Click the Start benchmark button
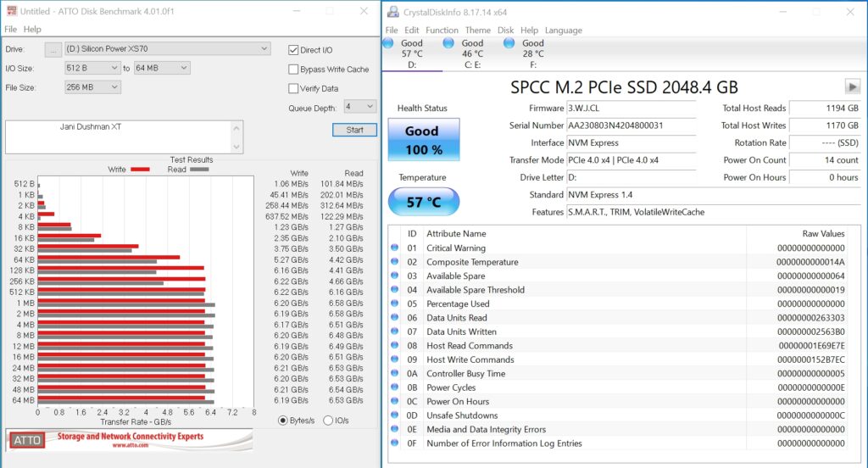The height and width of the screenshot is (468, 868). [x=355, y=130]
